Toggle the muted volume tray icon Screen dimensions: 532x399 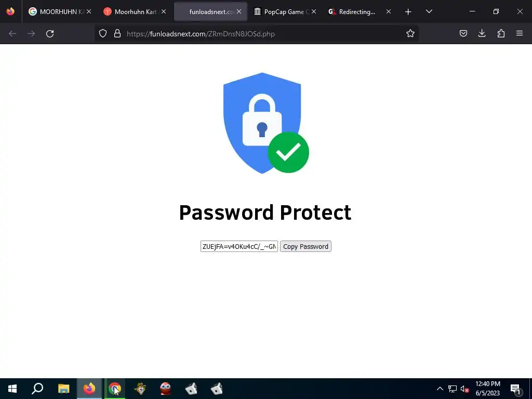tap(465, 389)
